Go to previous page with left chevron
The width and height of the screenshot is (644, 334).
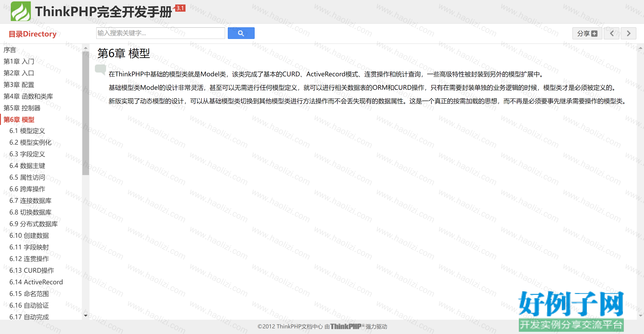(x=612, y=33)
